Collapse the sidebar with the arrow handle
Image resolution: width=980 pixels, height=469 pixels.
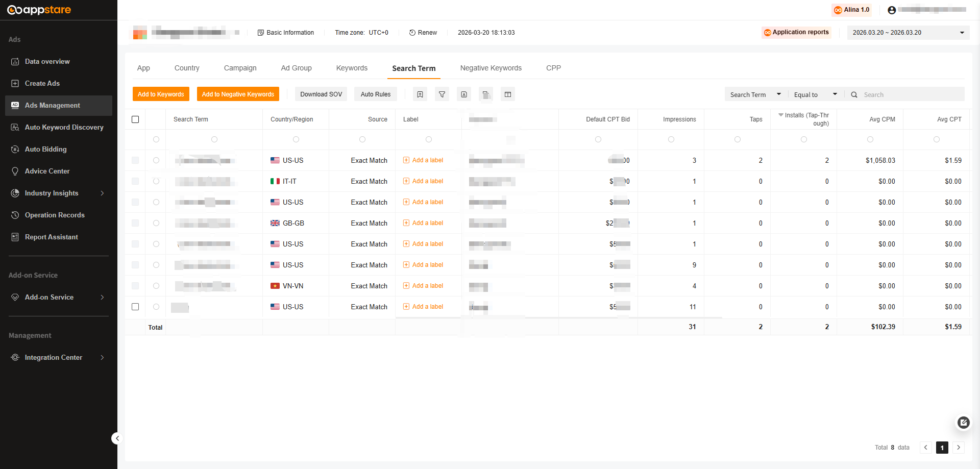117,438
